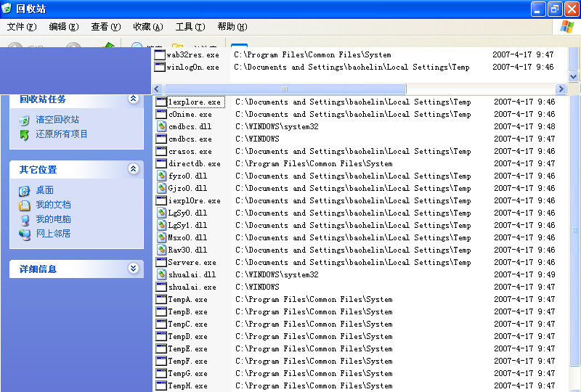Collapse the 回收站任务 panel
The height and width of the screenshot is (392, 581).
point(134,99)
